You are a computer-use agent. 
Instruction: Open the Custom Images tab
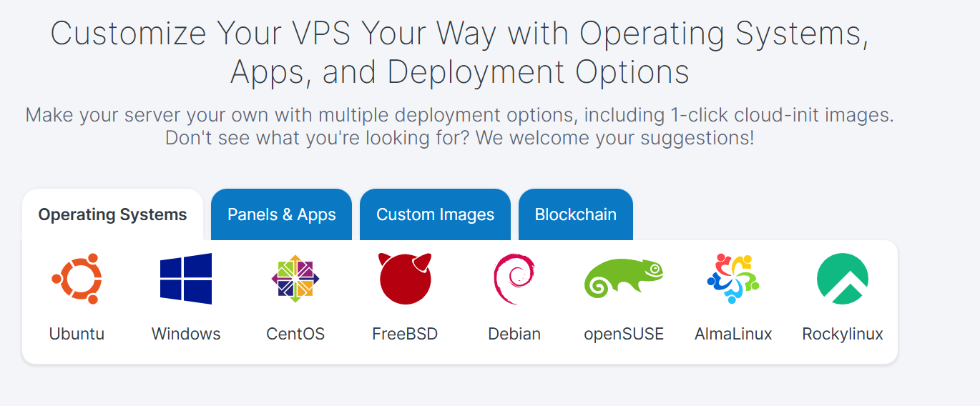(435, 214)
